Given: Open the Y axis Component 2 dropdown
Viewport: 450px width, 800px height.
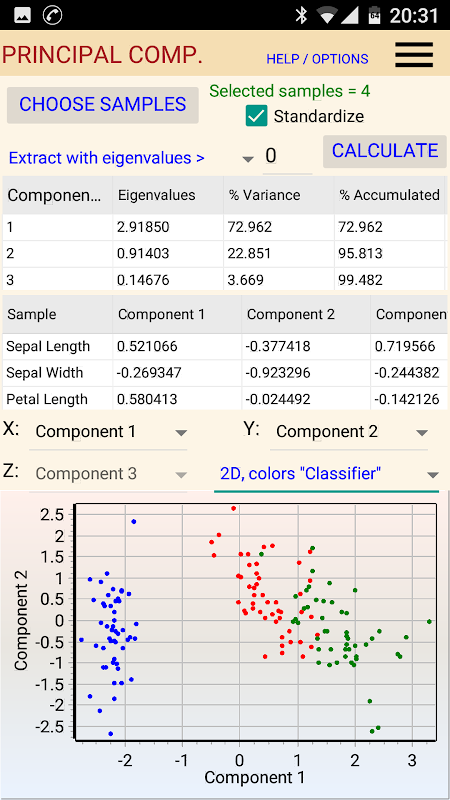Looking at the screenshot, I should (x=349, y=432).
